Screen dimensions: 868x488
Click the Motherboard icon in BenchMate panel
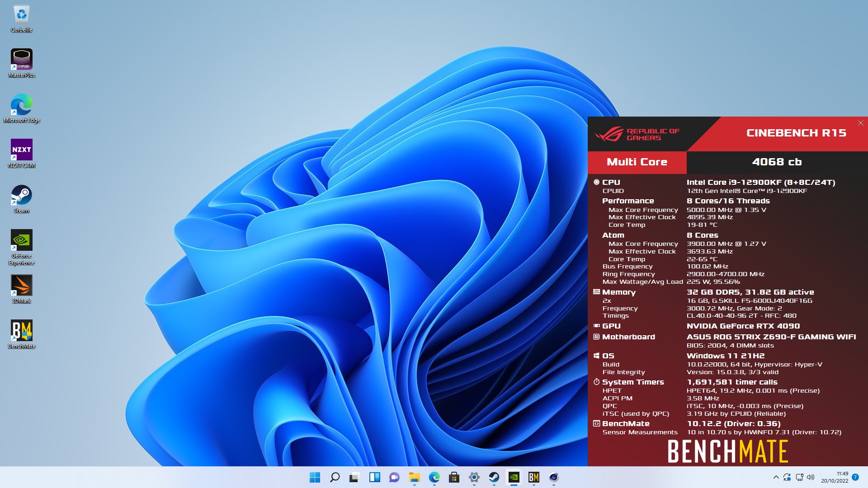596,337
